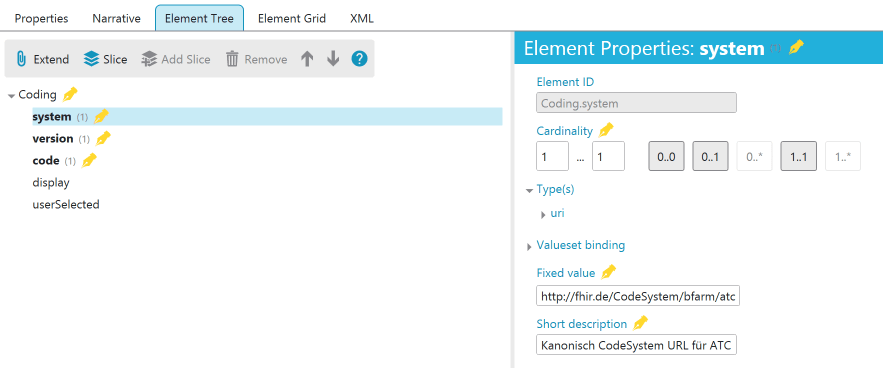Set cardinality to 1..1
The image size is (883, 368).
pos(799,156)
